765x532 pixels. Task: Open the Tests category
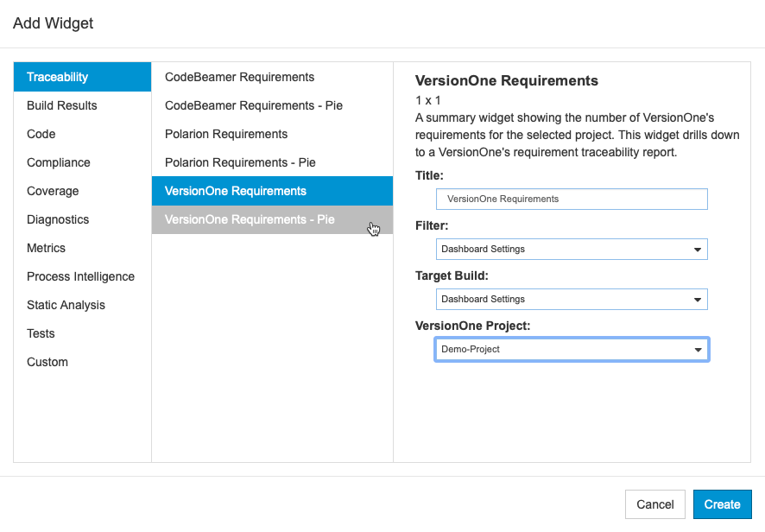tap(82, 333)
